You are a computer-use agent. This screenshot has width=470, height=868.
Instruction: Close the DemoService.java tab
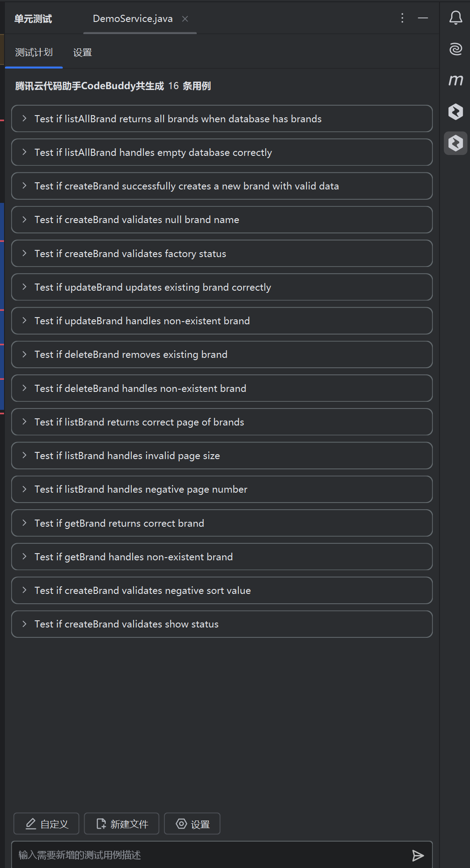[185, 19]
